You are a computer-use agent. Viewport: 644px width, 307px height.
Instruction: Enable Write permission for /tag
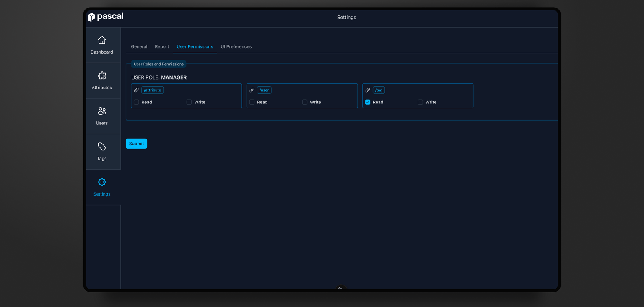[x=421, y=102]
